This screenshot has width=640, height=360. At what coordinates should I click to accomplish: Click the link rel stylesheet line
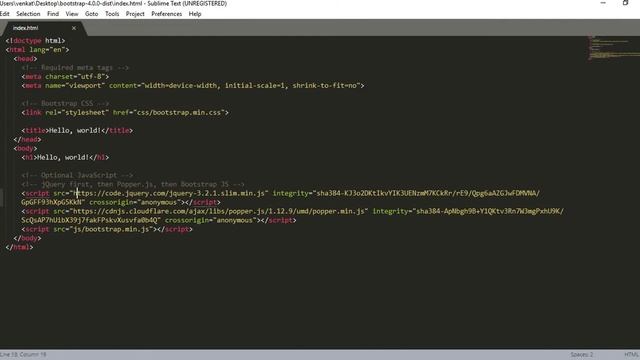pos(125,113)
